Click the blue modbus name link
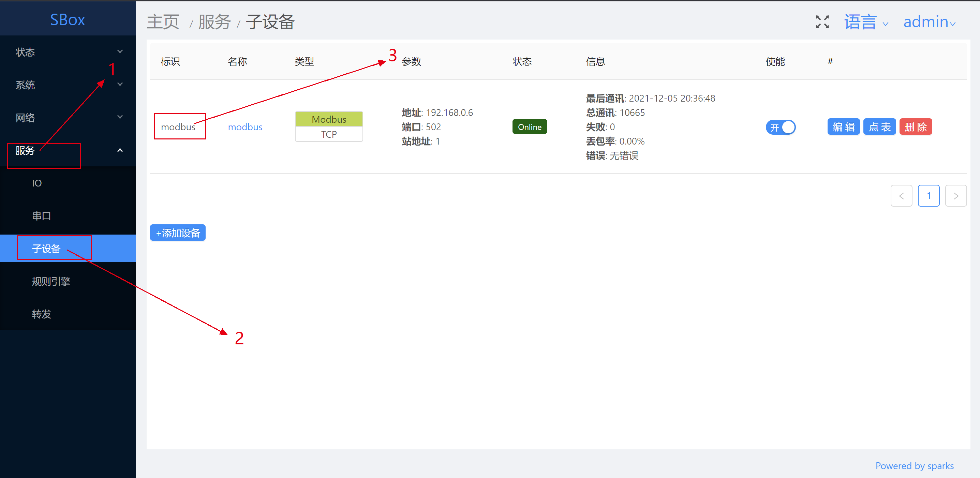The image size is (980, 478). 245,127
